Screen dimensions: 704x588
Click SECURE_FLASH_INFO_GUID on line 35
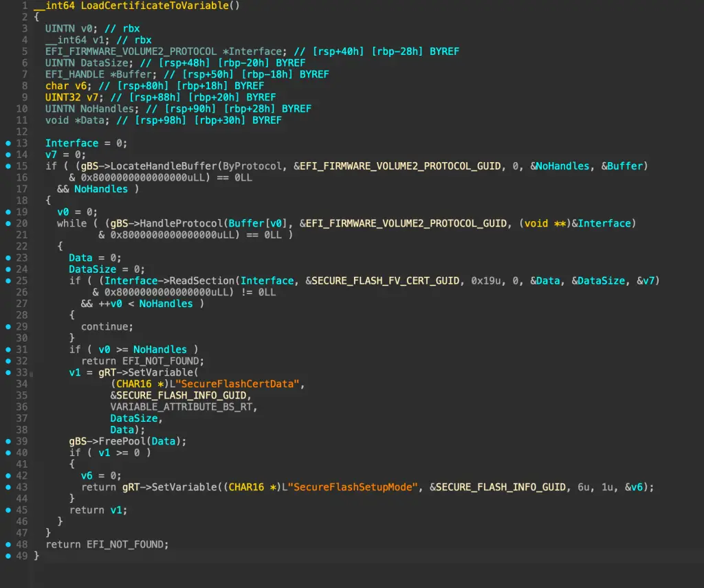(x=181, y=396)
